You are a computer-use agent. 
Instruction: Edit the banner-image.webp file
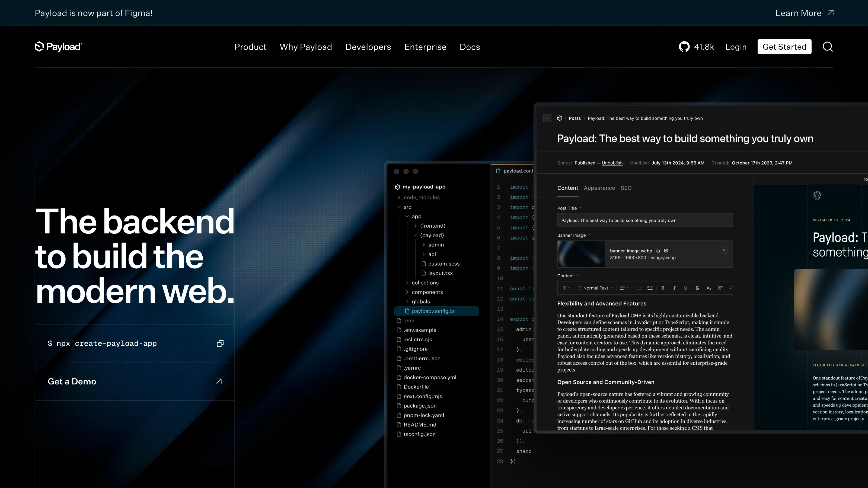click(666, 251)
